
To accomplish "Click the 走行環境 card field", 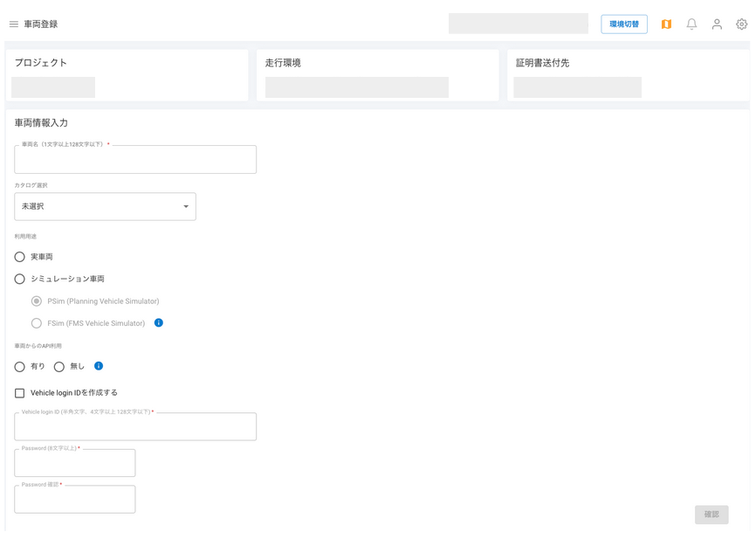I will point(356,86).
